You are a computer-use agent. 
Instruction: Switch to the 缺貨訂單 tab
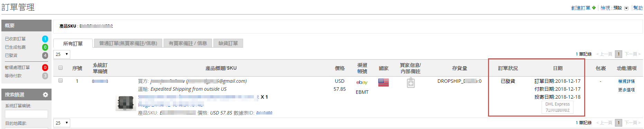[228, 43]
